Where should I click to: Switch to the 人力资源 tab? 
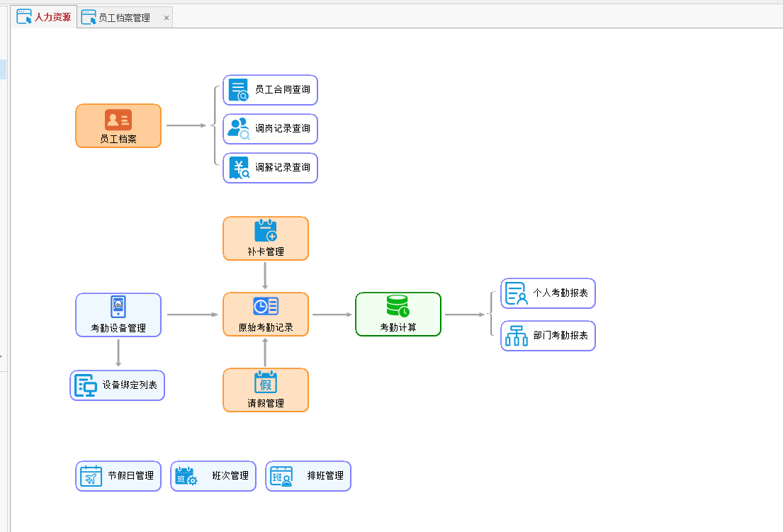[45, 17]
